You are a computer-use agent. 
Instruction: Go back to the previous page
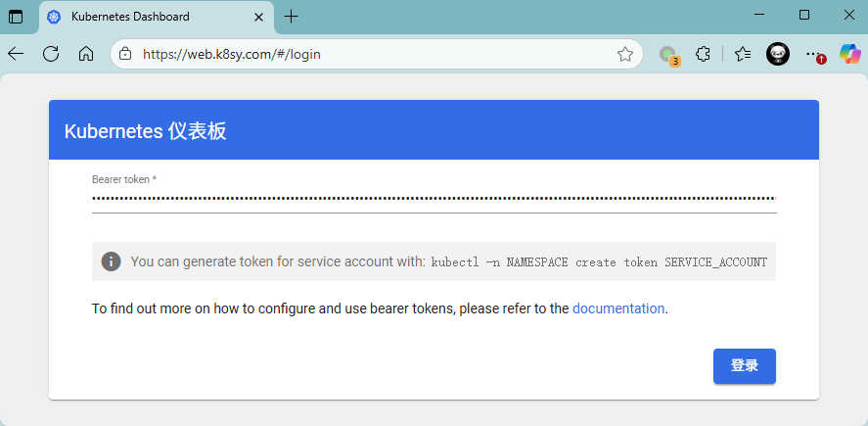pos(17,55)
